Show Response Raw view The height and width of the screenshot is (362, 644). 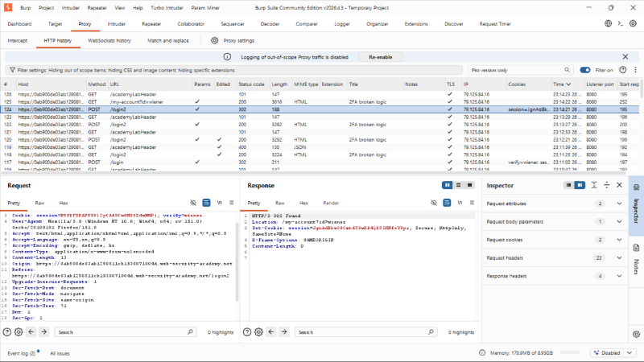pyautogui.click(x=279, y=203)
